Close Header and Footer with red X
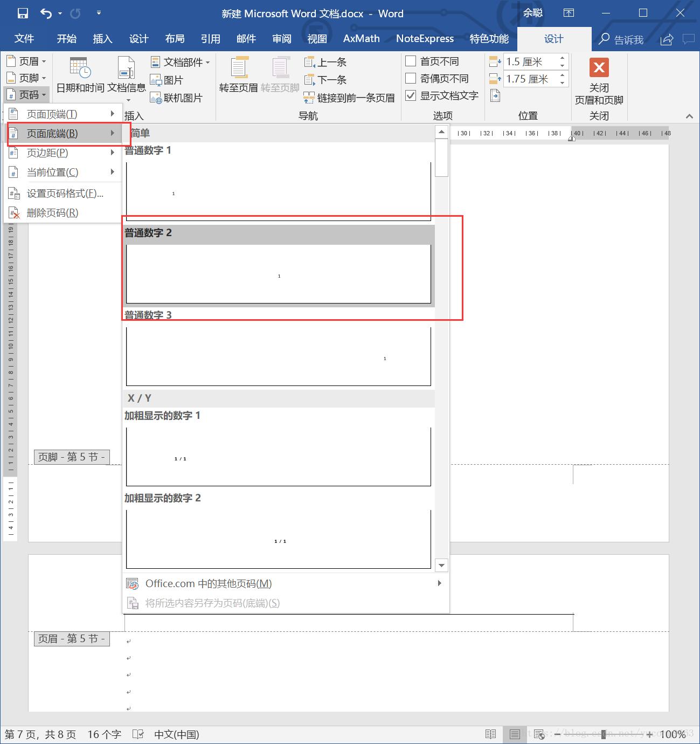 (599, 68)
